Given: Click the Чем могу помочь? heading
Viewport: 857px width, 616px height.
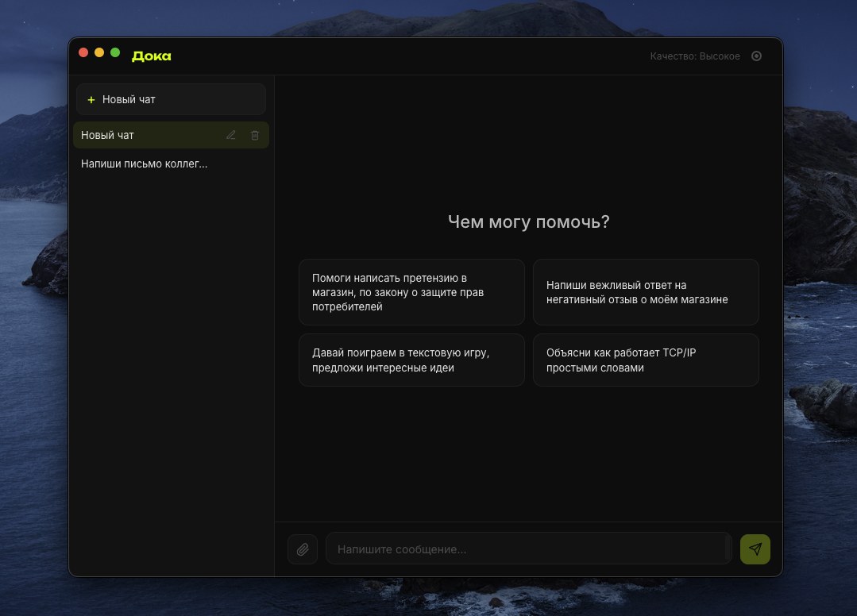Looking at the screenshot, I should click(528, 221).
